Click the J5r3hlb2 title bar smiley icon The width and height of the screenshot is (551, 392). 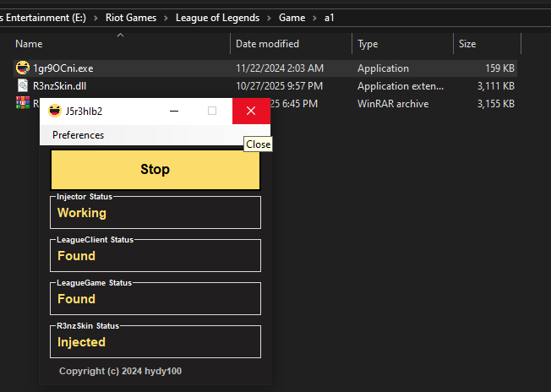tap(54, 111)
